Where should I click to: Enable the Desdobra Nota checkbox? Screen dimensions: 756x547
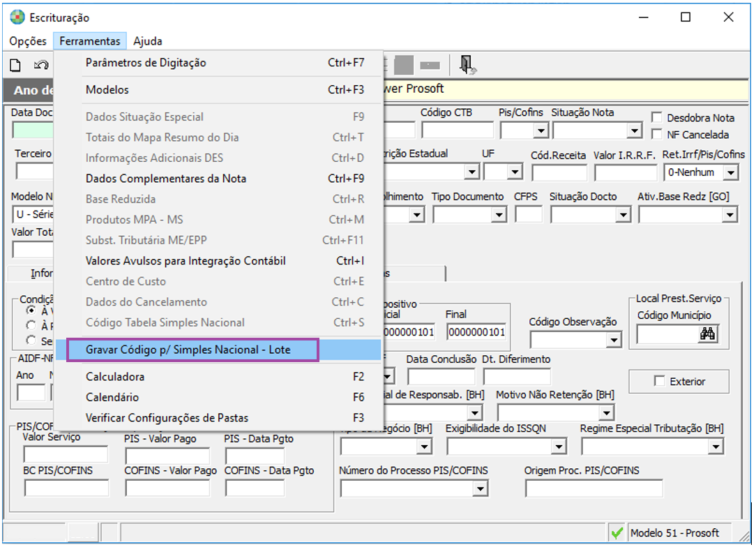coord(656,118)
